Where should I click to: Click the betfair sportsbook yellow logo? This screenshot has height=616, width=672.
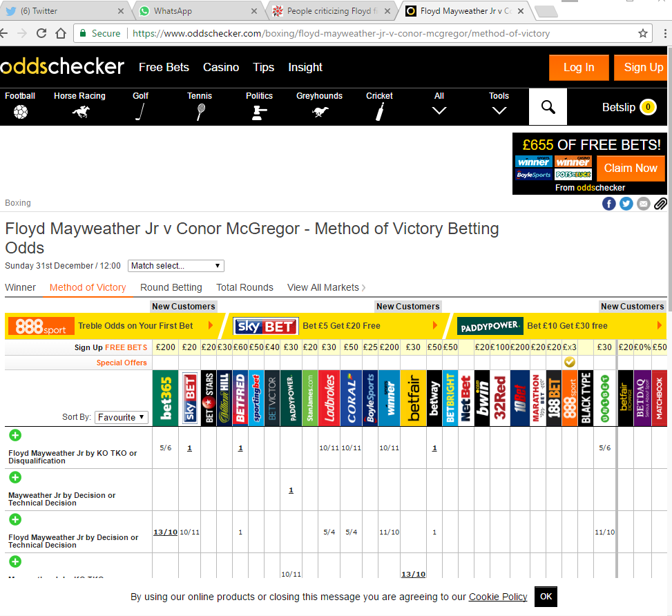(x=413, y=398)
